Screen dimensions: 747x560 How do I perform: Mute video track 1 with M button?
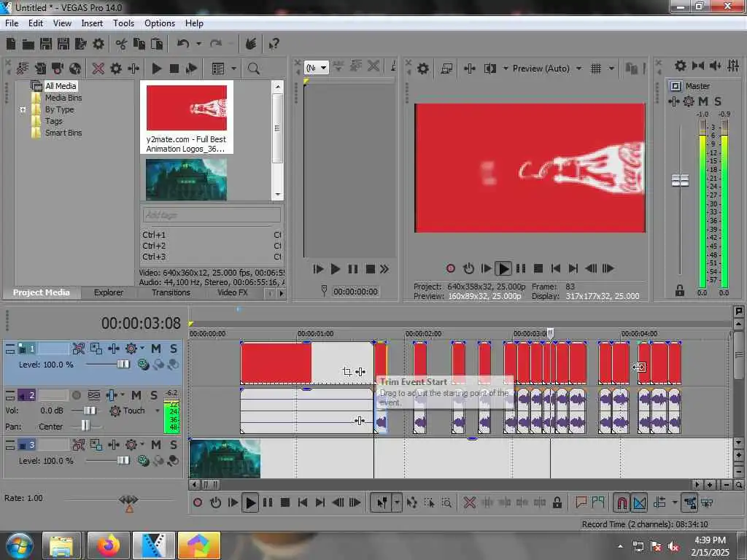[156, 349]
